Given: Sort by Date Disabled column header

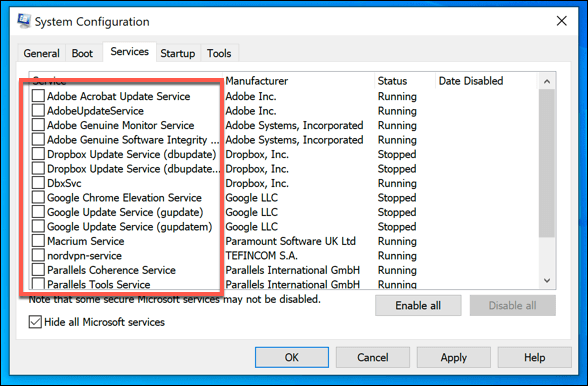Looking at the screenshot, I should pyautogui.click(x=486, y=81).
